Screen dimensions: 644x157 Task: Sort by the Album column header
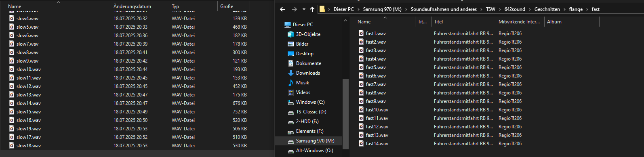pos(572,22)
